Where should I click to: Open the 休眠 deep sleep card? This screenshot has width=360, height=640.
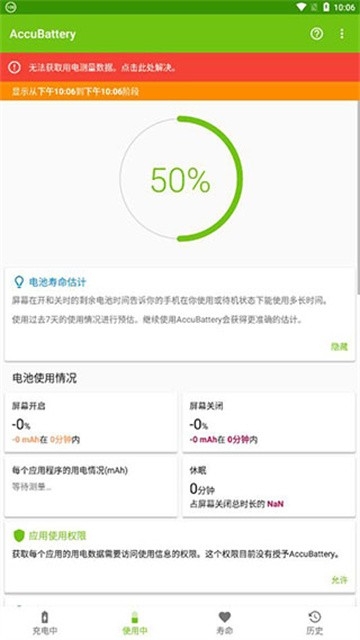269,487
